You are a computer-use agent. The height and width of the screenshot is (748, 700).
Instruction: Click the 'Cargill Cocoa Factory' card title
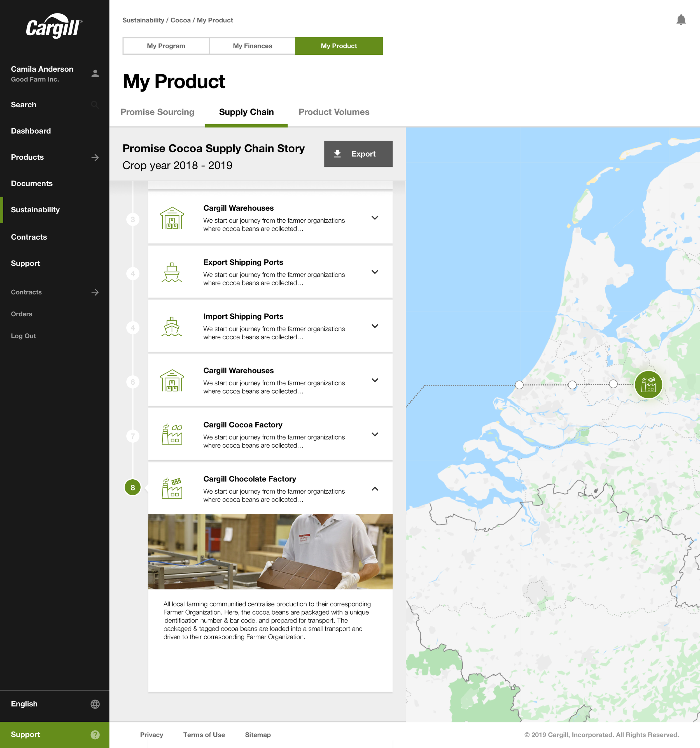pos(242,425)
